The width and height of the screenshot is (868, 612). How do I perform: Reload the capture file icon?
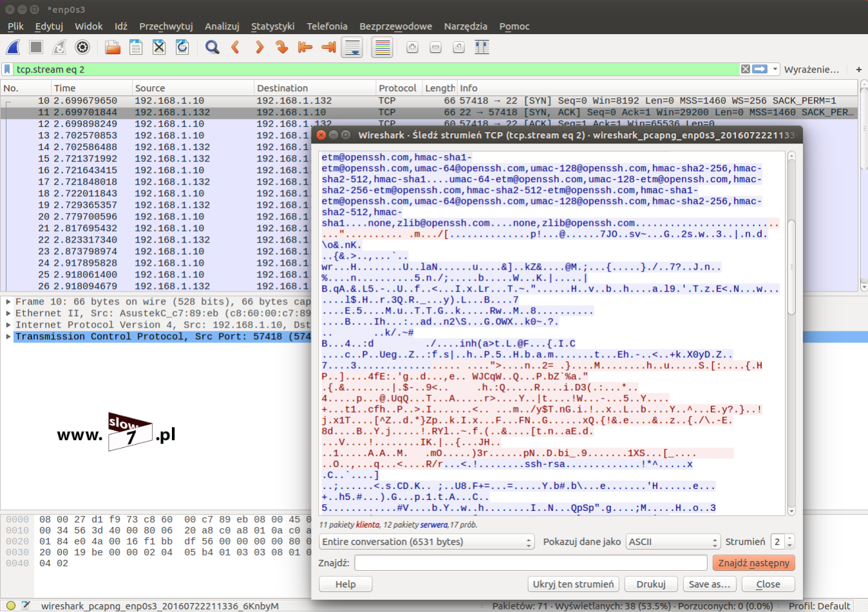click(x=182, y=47)
